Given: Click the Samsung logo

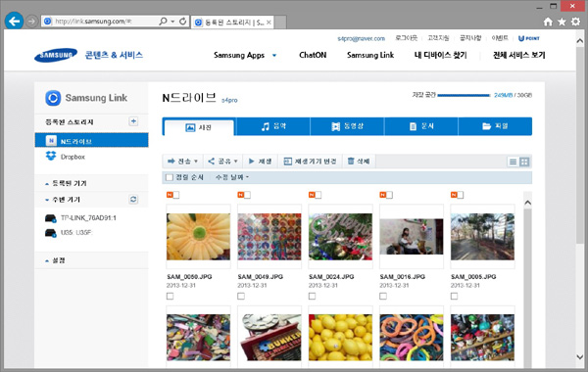Looking at the screenshot, I should [x=56, y=55].
